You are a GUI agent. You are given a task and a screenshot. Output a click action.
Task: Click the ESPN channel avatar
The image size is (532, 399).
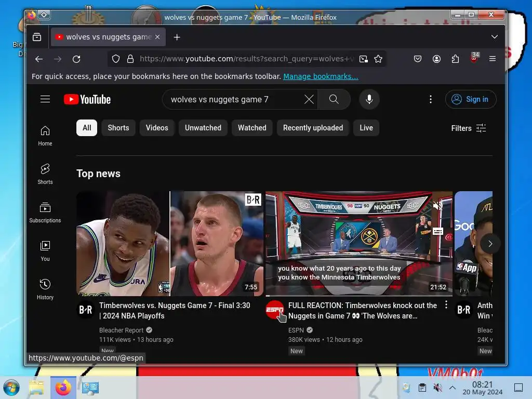[274, 310]
